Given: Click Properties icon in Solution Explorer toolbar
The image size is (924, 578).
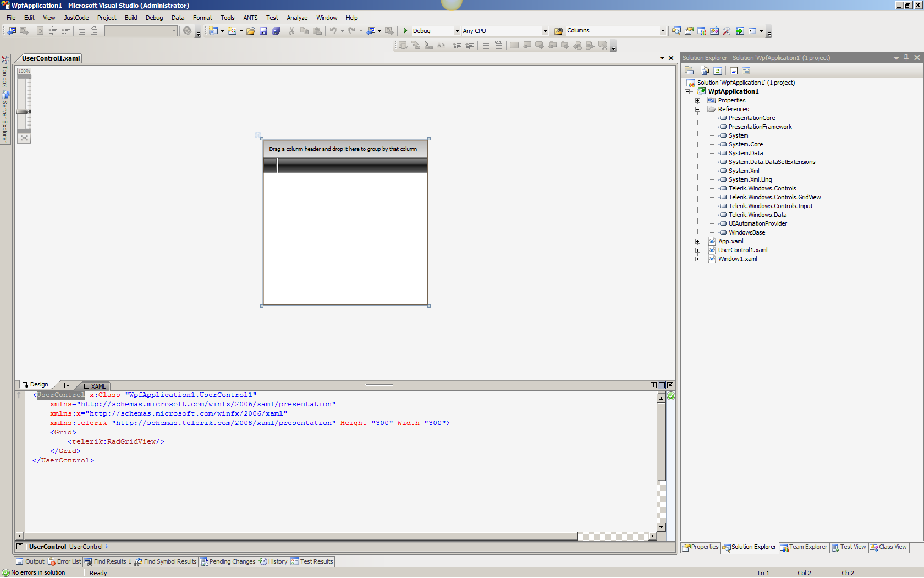Looking at the screenshot, I should 689,70.
